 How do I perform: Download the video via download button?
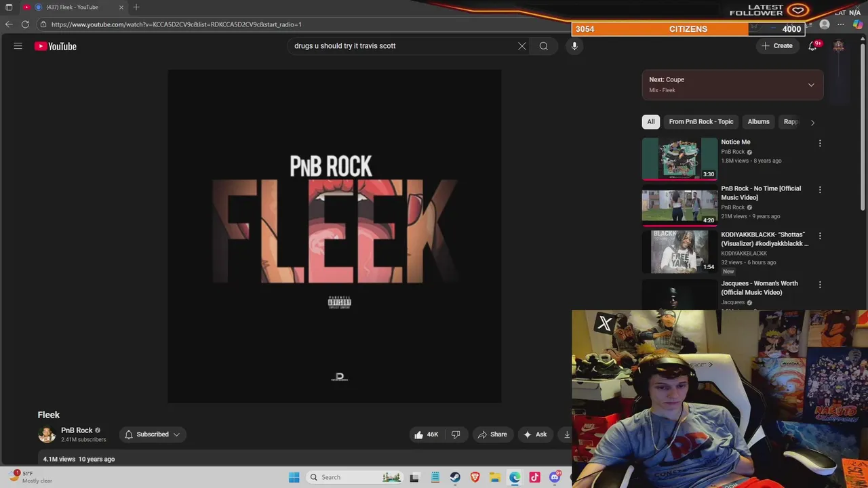click(566, 434)
